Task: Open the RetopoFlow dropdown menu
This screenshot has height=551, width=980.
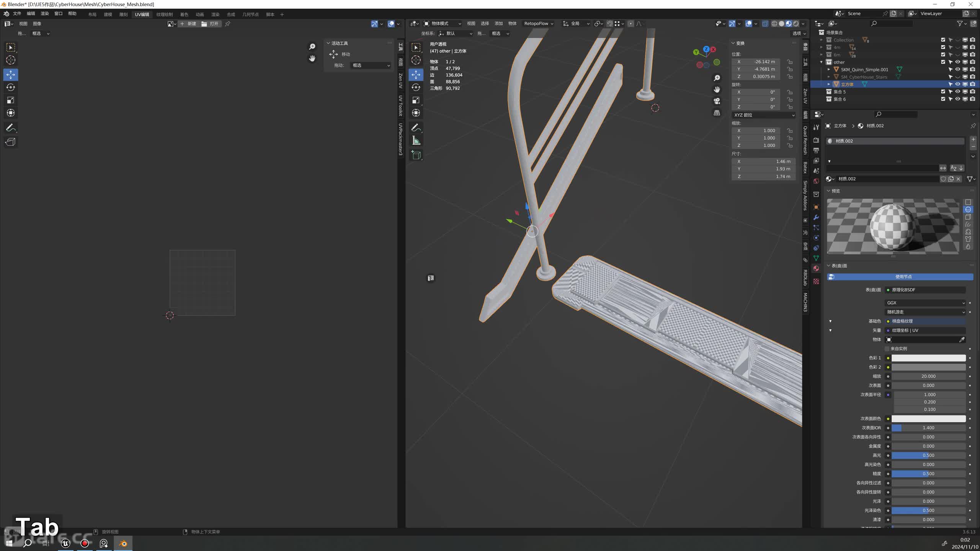Action: tap(539, 24)
